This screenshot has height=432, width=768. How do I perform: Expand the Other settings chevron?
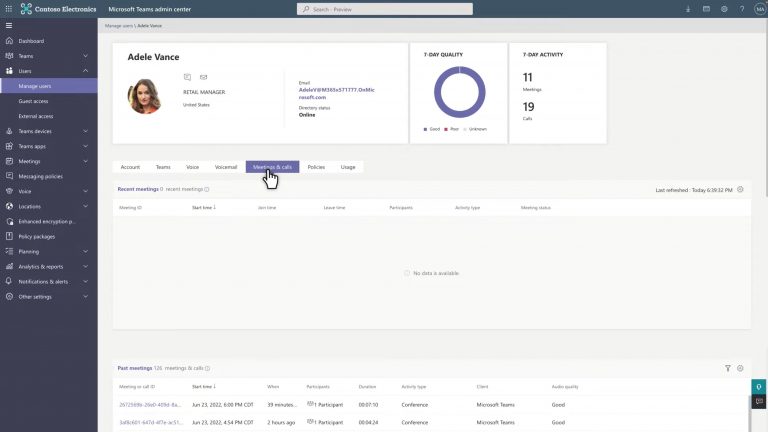[x=86, y=297]
